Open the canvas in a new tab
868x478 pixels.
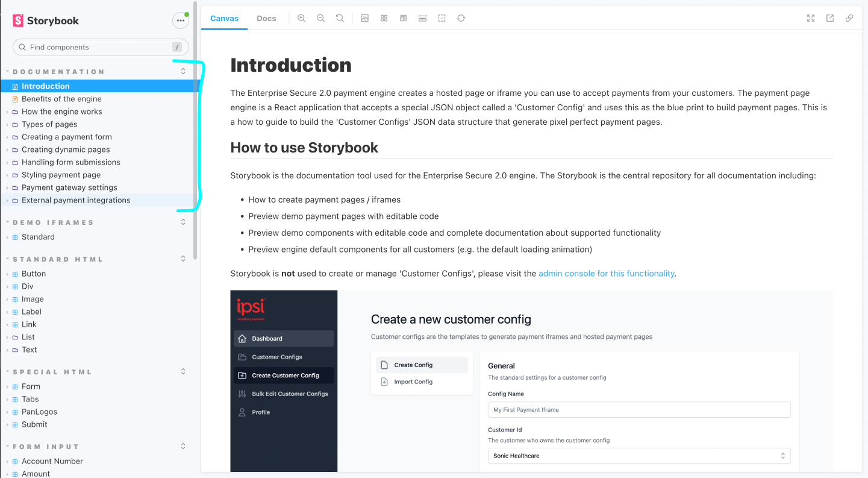(830, 18)
